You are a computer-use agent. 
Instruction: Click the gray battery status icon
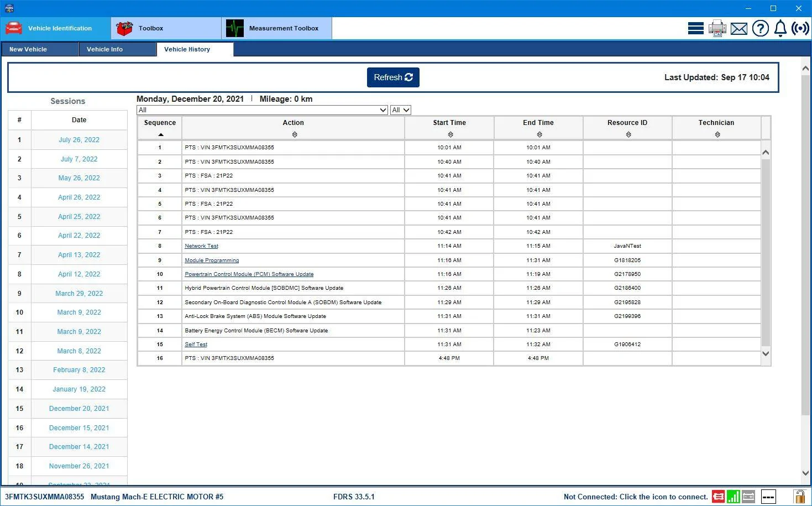coord(748,497)
